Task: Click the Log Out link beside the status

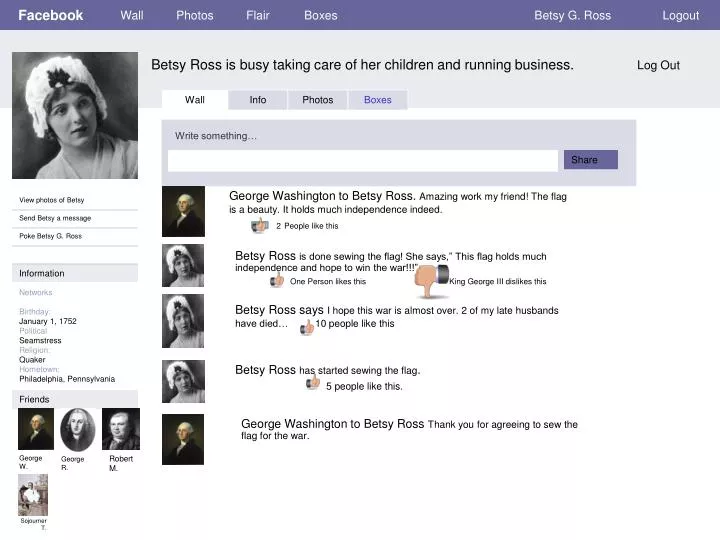Action: pyautogui.click(x=658, y=65)
